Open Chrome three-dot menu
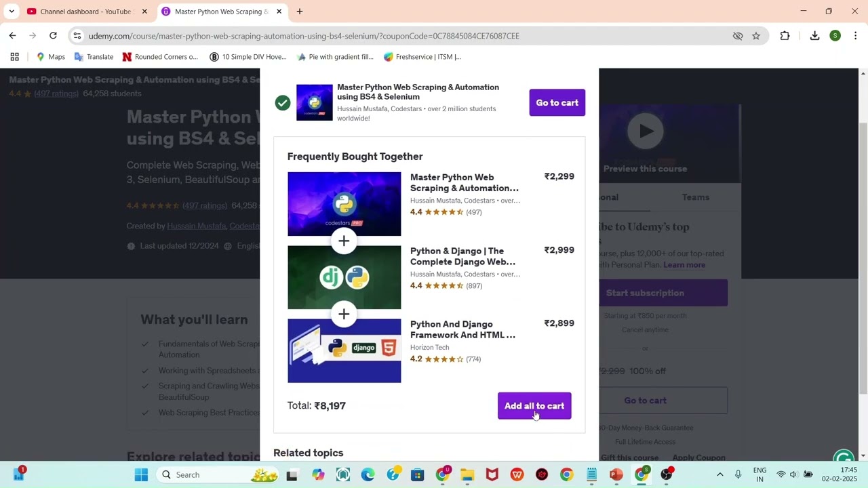This screenshot has width=868, height=488. 856,36
